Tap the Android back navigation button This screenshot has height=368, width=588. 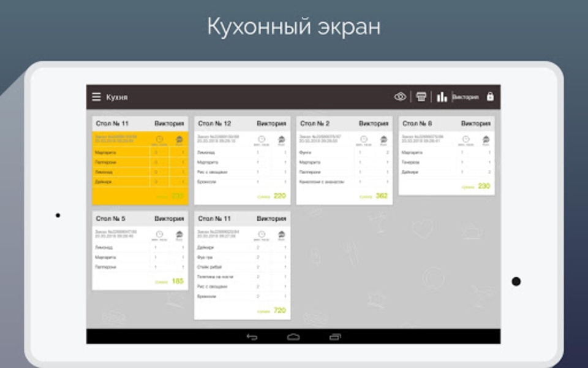tap(252, 337)
